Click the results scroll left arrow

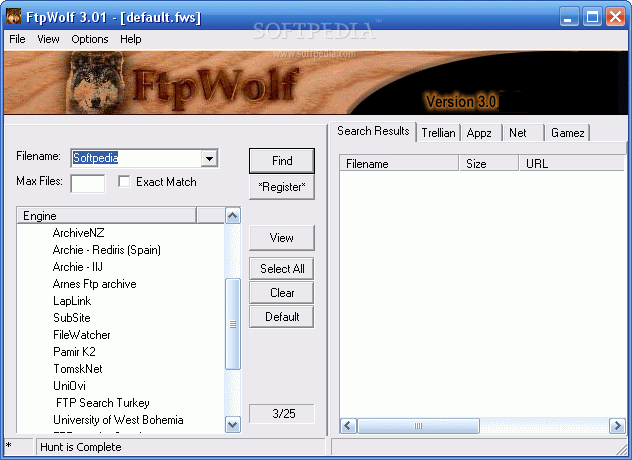[x=348, y=426]
